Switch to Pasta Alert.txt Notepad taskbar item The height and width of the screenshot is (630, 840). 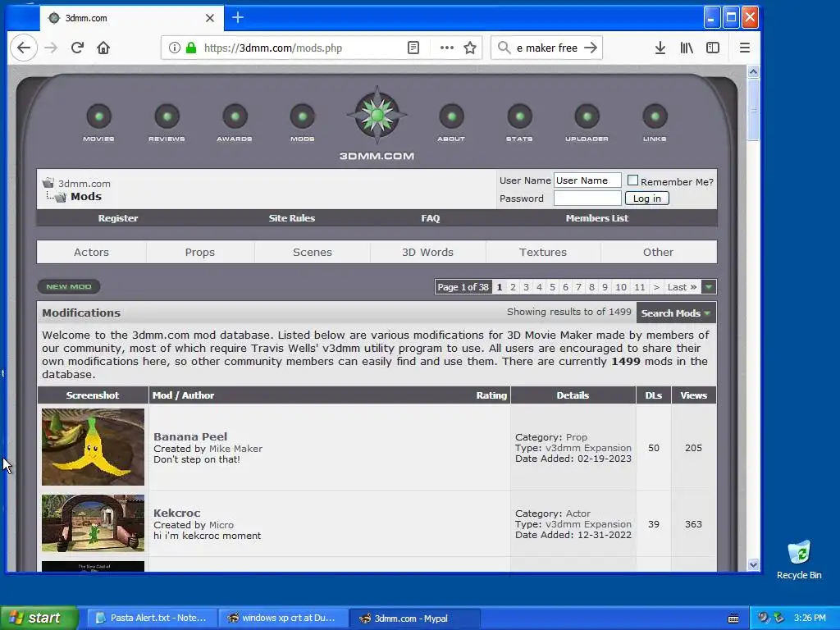[x=151, y=618]
